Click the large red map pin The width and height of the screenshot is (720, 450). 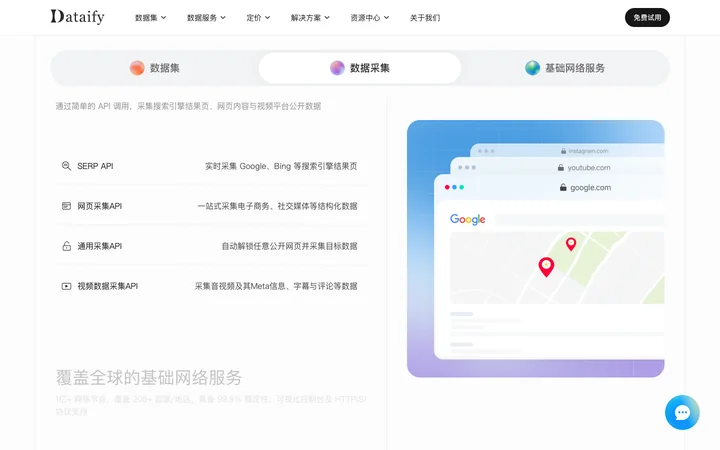pyautogui.click(x=546, y=267)
